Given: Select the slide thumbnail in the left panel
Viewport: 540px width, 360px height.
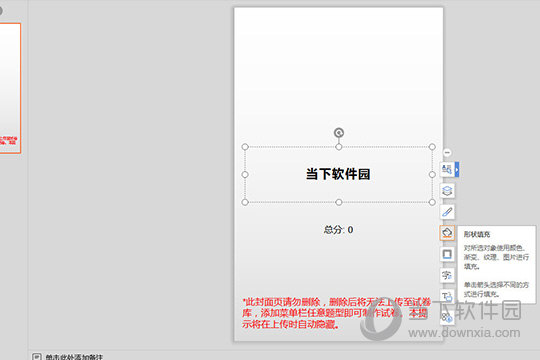Looking at the screenshot, I should 10,88.
